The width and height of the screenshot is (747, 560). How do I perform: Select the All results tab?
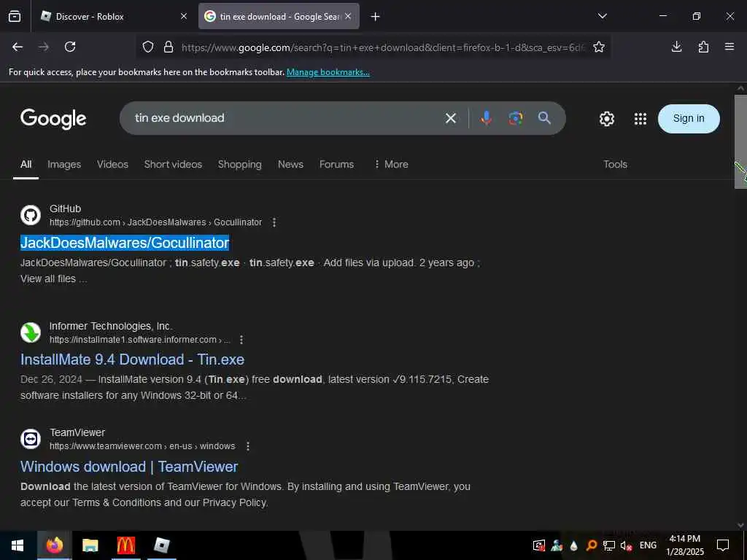26,164
